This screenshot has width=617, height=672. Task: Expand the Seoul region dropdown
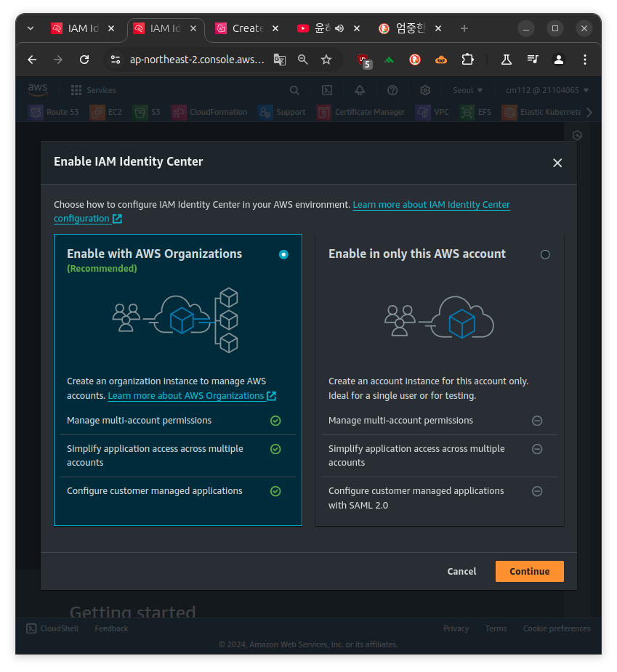pyautogui.click(x=467, y=90)
